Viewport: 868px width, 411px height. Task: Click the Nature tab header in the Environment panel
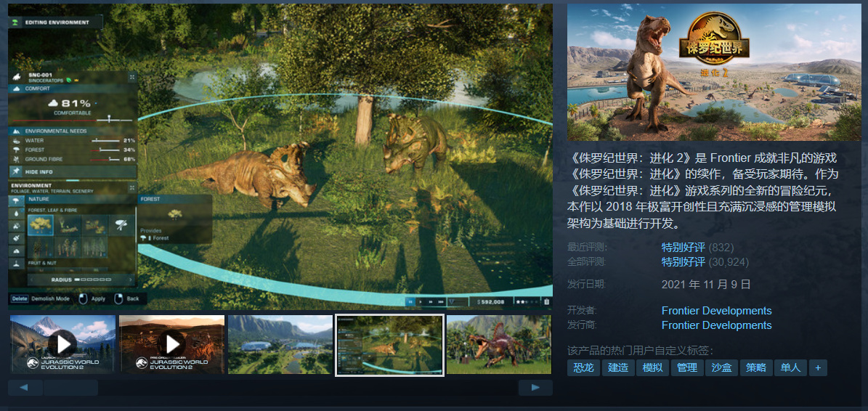(80, 199)
